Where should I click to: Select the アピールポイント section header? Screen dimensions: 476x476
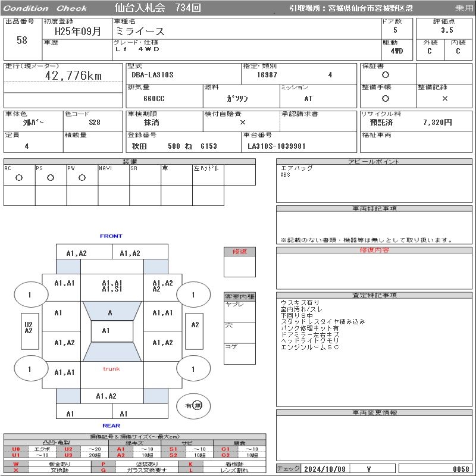(374, 162)
